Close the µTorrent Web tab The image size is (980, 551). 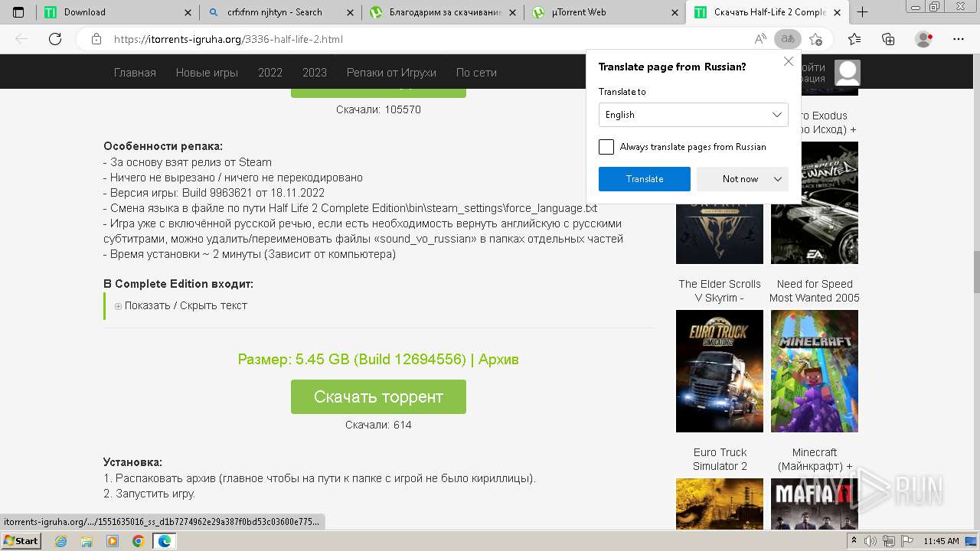pos(675,12)
